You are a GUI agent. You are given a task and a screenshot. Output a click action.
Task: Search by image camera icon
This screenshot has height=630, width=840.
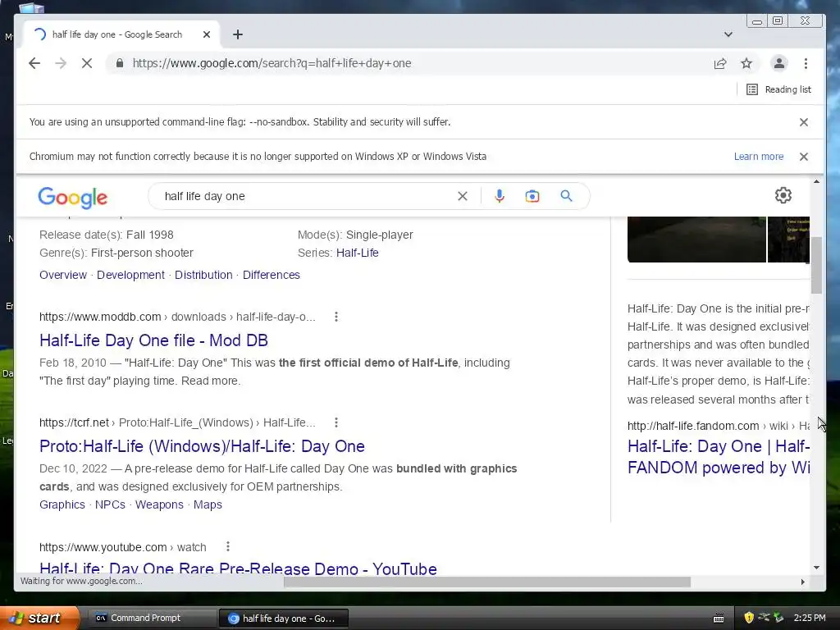point(532,196)
